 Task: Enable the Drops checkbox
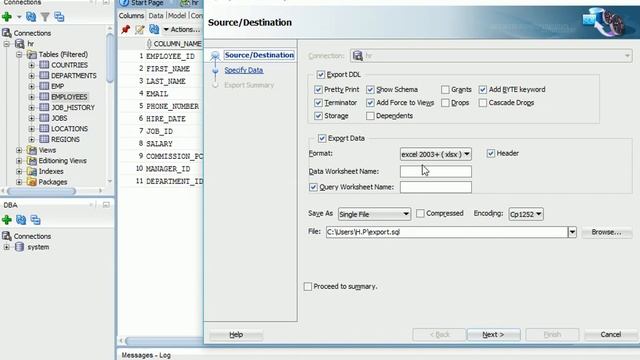tap(445, 103)
